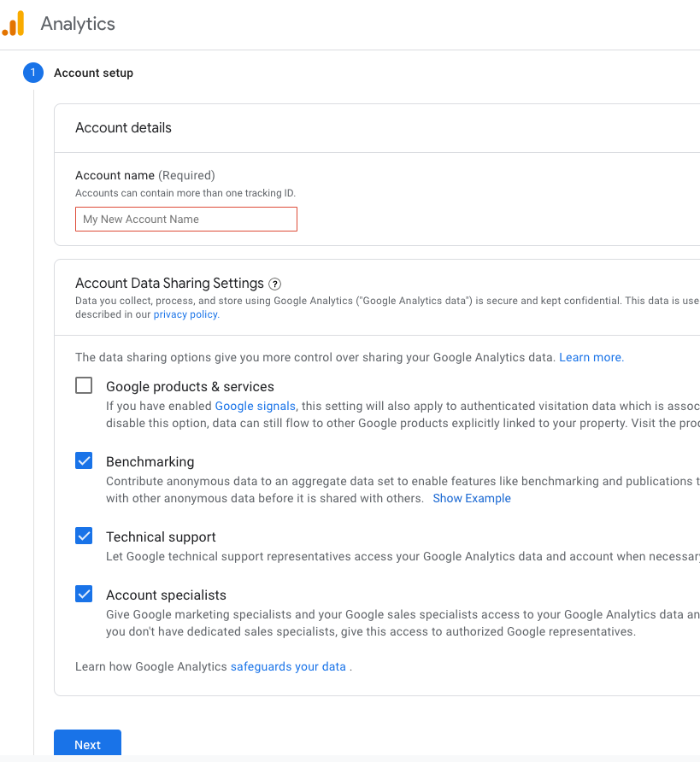Click the Account setup step label
This screenshot has height=762, width=700.
(93, 73)
